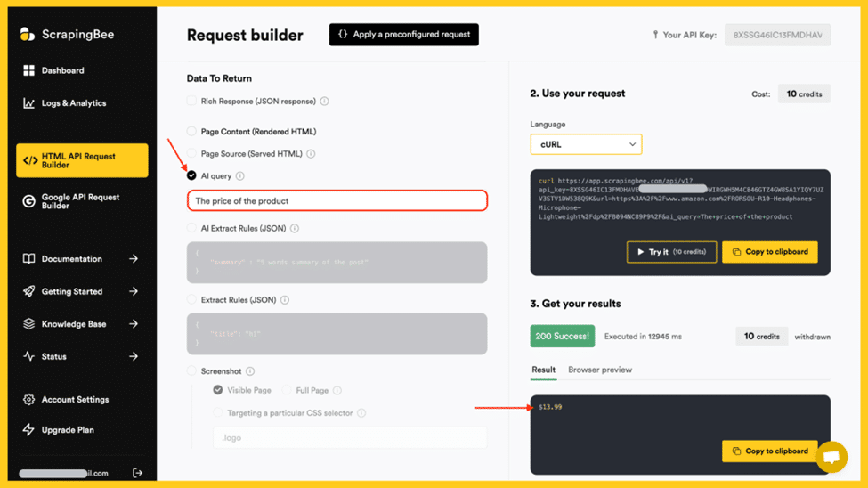Click the Documentation book icon
The width and height of the screenshot is (868, 488).
[28, 258]
